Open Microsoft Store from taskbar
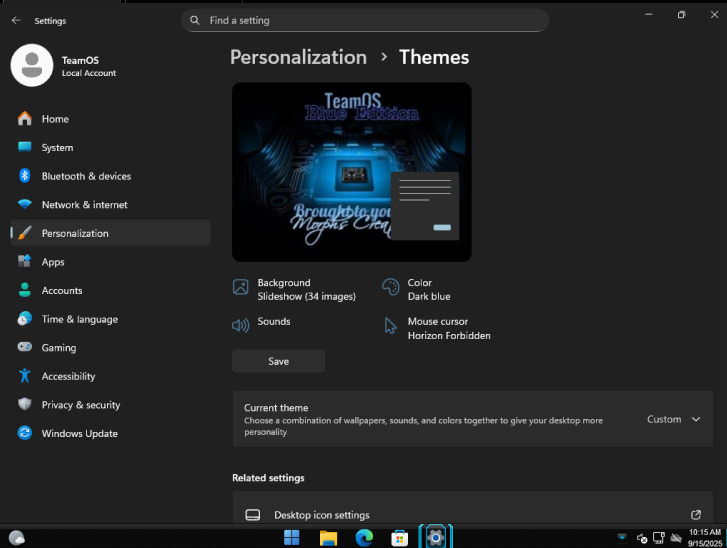 pos(400,538)
